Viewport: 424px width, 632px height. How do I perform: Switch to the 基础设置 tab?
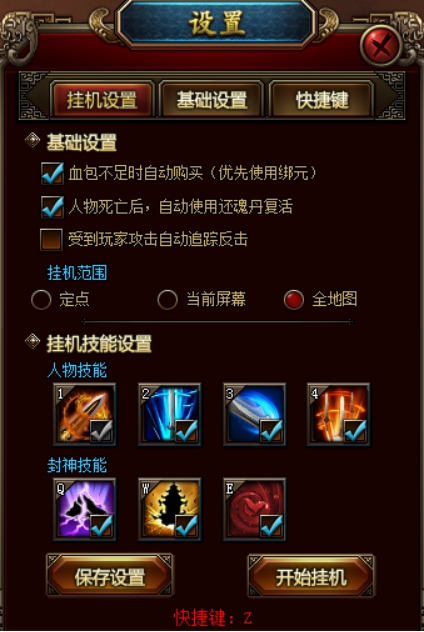(212, 100)
